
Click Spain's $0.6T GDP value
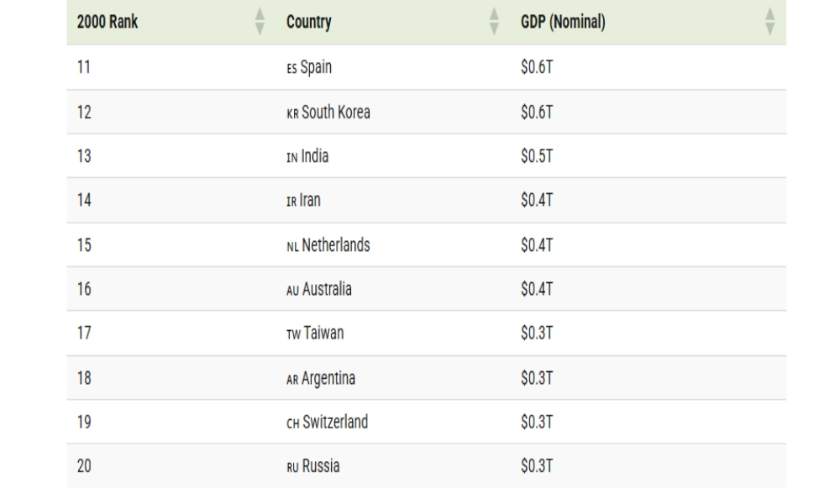pyautogui.click(x=536, y=69)
